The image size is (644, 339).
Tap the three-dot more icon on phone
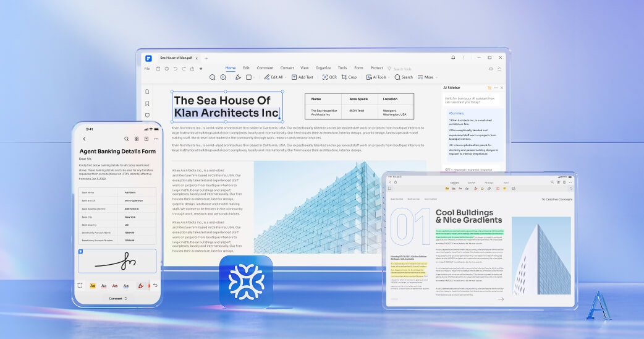(156, 139)
